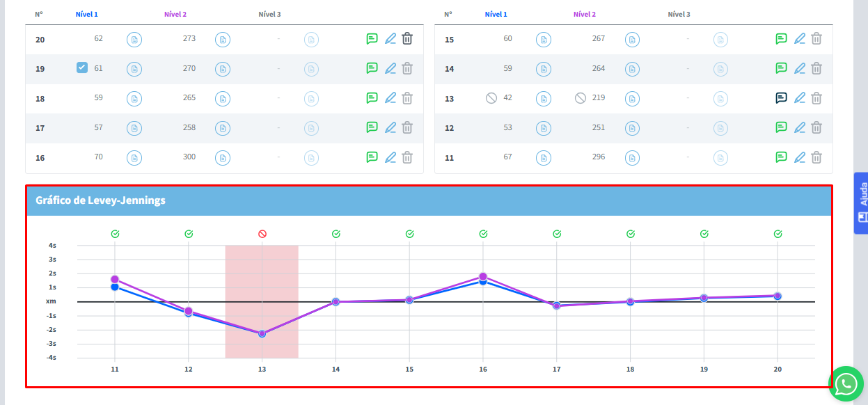This screenshot has width=868, height=405.
Task: Delete row 20 using trash icon
Action: (x=407, y=39)
